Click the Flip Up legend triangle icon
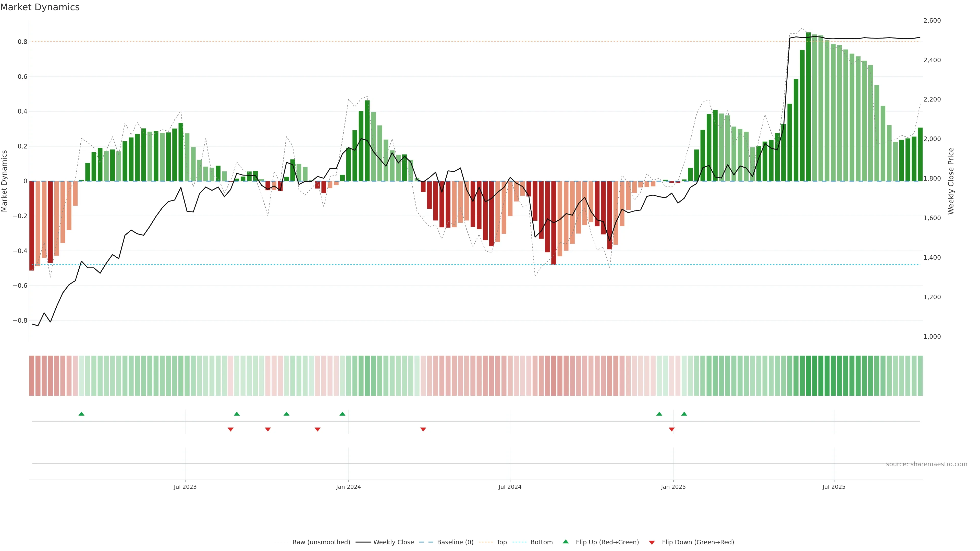This screenshot has width=980, height=551. coord(566,542)
